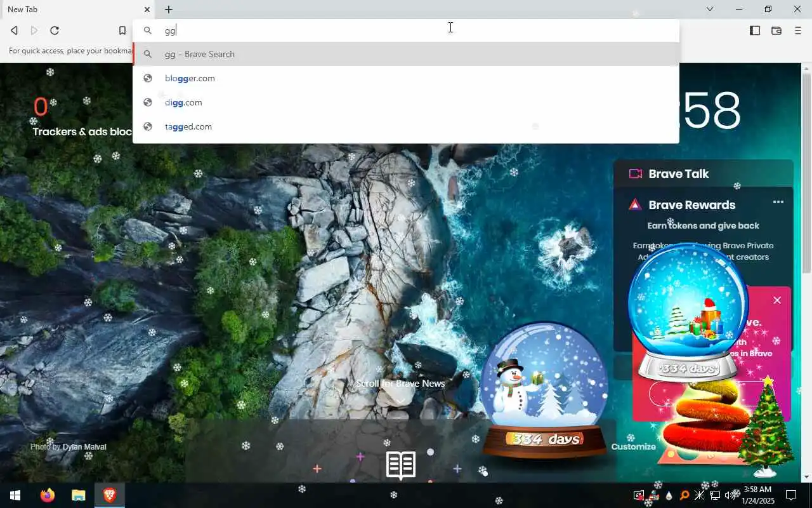The width and height of the screenshot is (812, 508).
Task: Click the Trackers & ads blocked stat
Action: pyautogui.click(x=82, y=117)
